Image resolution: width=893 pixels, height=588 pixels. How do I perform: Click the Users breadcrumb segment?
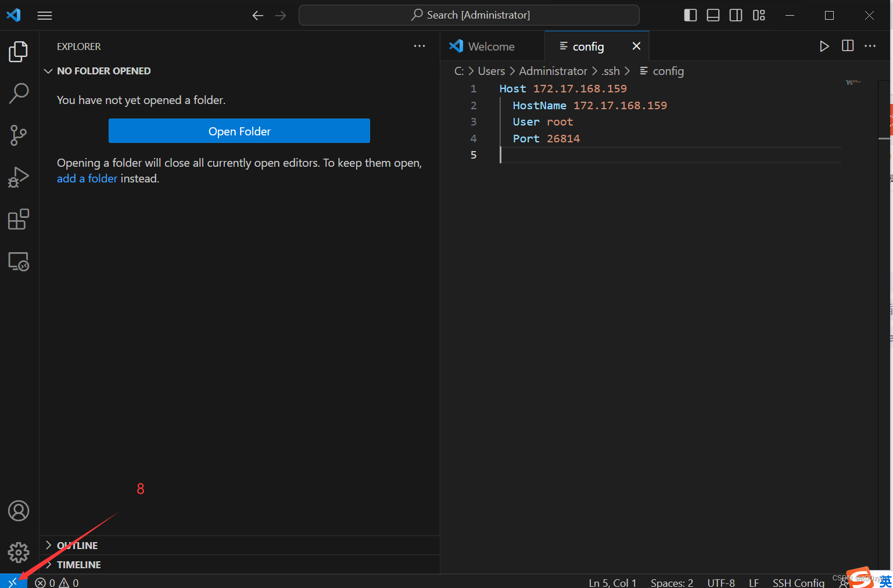click(x=492, y=71)
